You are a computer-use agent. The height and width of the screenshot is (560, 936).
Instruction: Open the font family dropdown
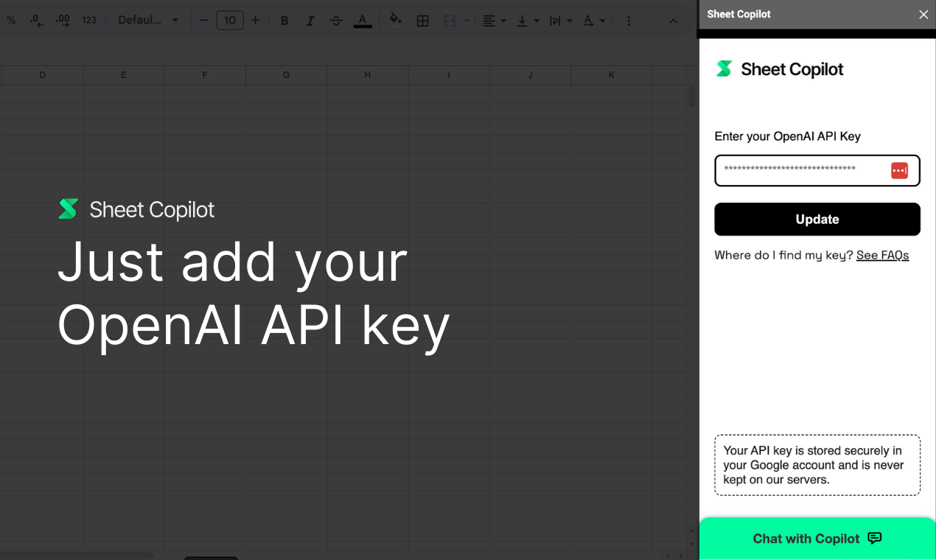[148, 21]
